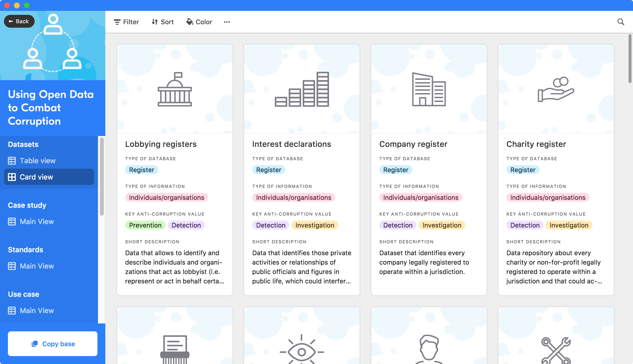Screen dimensions: 633x364
Task: Open the Color options
Action: point(199,22)
